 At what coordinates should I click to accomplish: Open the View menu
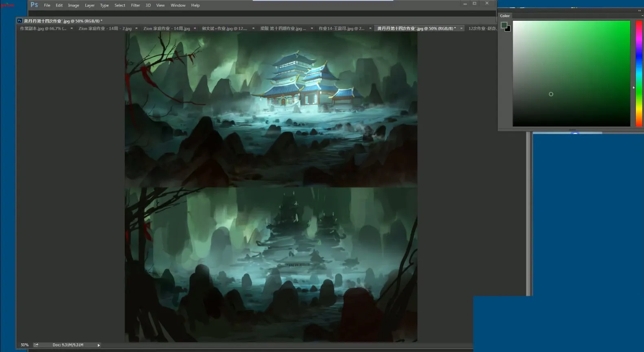160,5
